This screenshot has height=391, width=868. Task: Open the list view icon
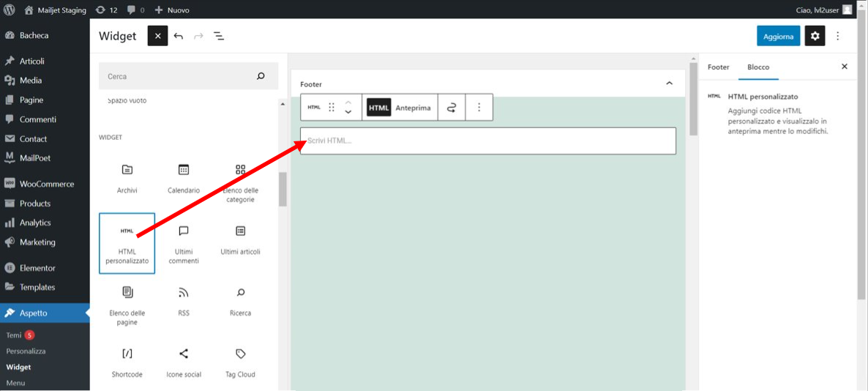[220, 36]
